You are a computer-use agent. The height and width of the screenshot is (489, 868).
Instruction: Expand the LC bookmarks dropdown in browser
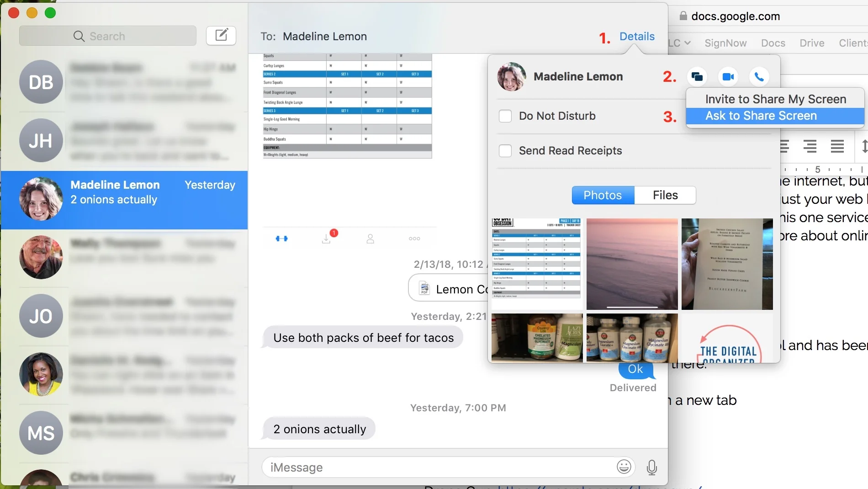(679, 43)
